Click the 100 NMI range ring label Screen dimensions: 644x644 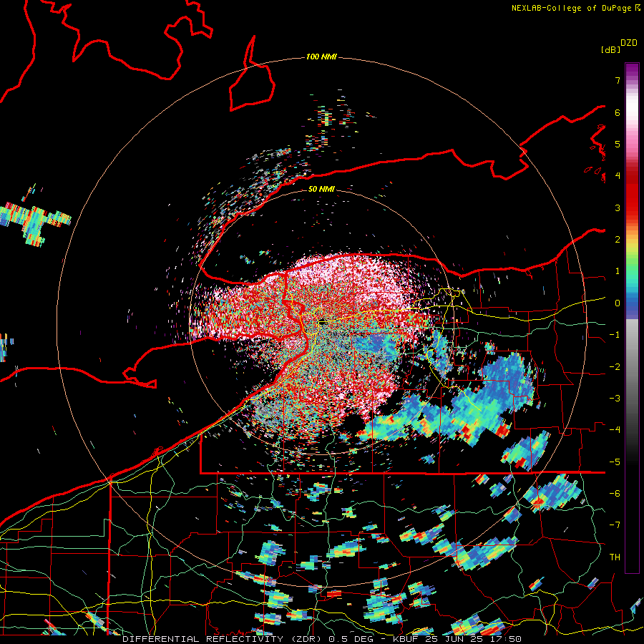pos(321,57)
